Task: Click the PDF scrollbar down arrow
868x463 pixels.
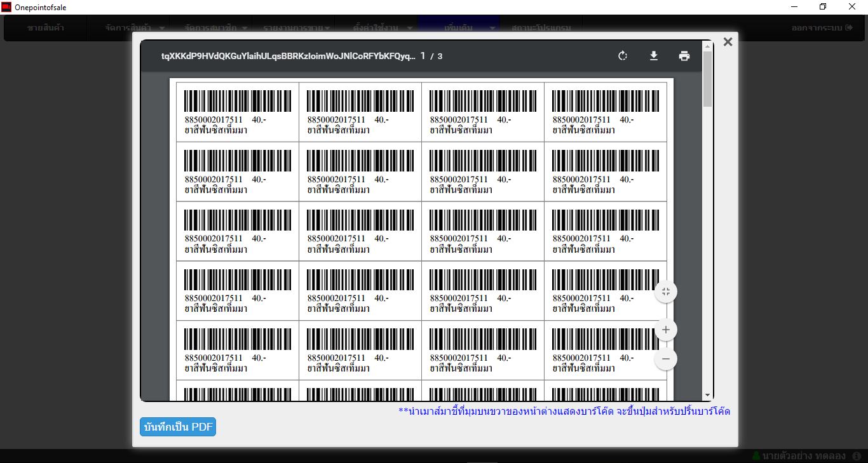Action: click(x=708, y=395)
